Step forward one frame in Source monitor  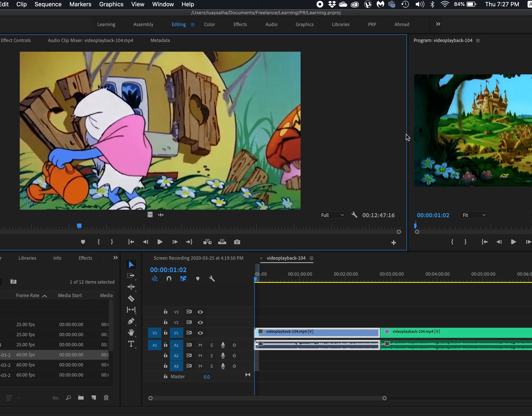[x=175, y=242]
